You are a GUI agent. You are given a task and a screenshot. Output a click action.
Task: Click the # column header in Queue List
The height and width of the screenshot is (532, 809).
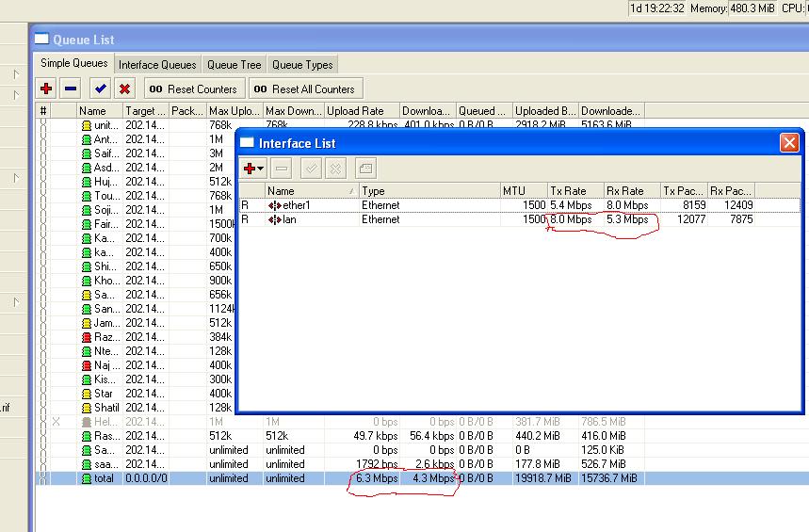pos(43,111)
